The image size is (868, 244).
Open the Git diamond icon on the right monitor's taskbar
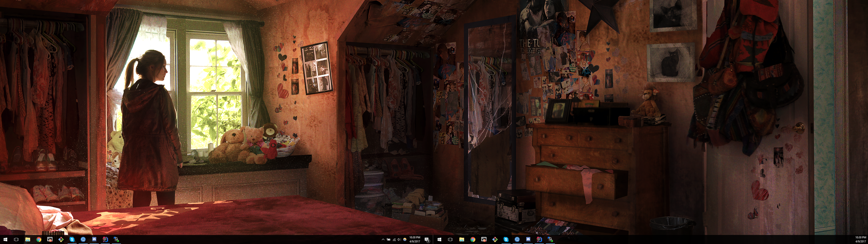[x=495, y=240]
